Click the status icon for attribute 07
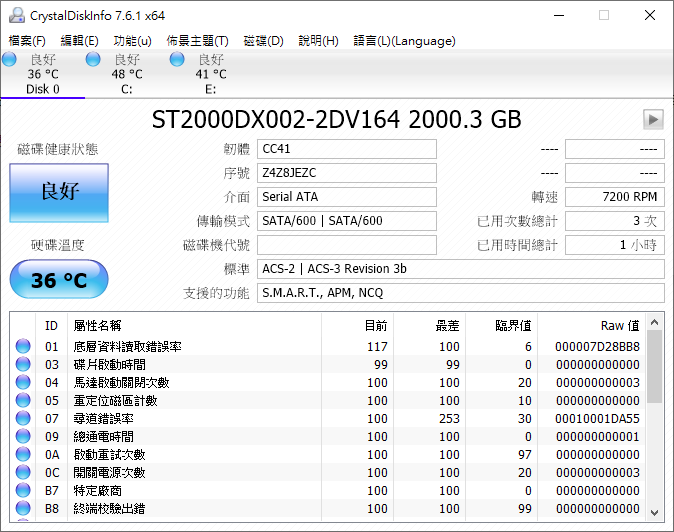Image resolution: width=674 pixels, height=532 pixels. tap(23, 418)
